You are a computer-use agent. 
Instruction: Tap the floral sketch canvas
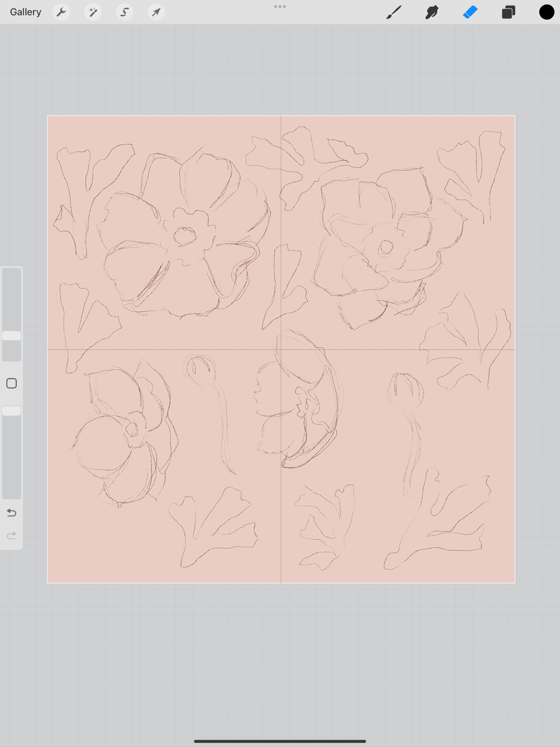(x=281, y=349)
